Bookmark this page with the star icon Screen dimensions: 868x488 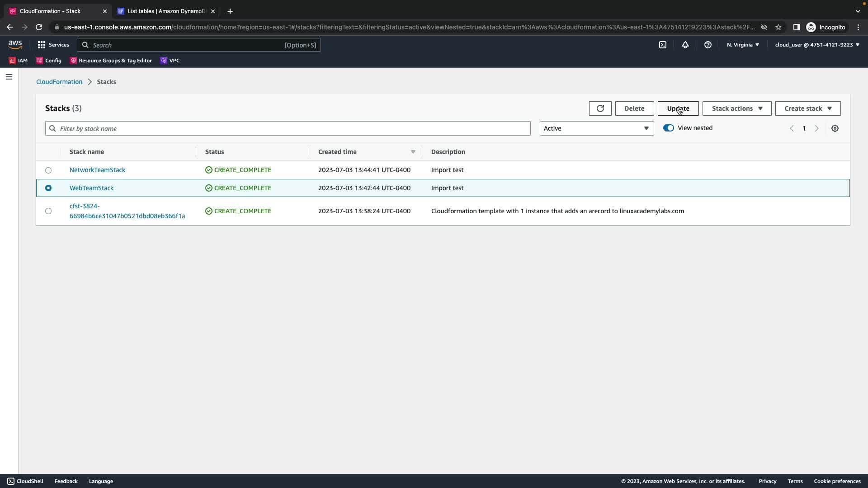[778, 27]
